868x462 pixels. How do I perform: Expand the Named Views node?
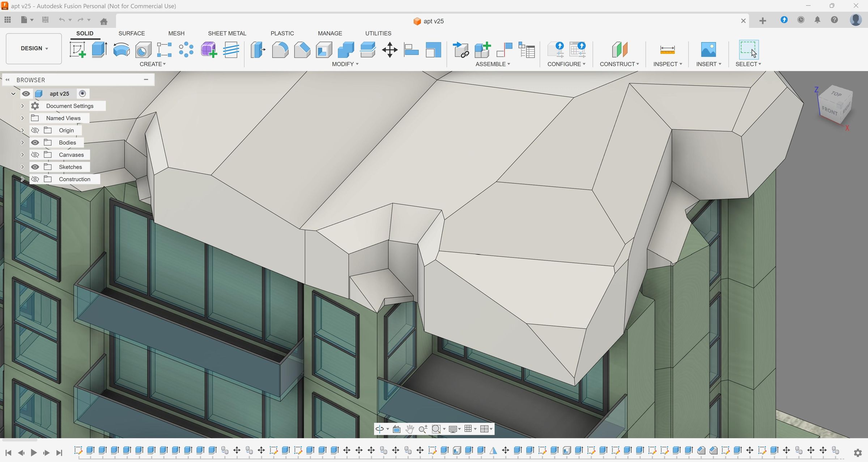pyautogui.click(x=22, y=118)
